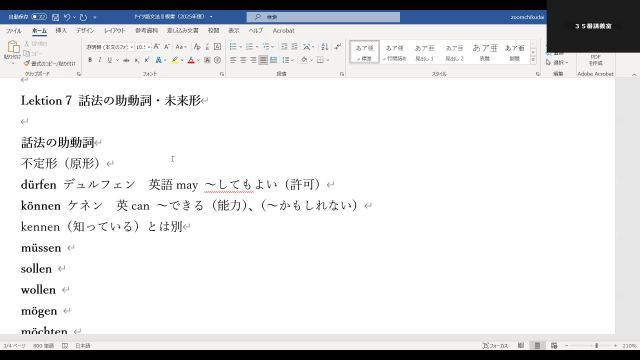Click the Align Left icon
640x360 pixels.
[233, 60]
